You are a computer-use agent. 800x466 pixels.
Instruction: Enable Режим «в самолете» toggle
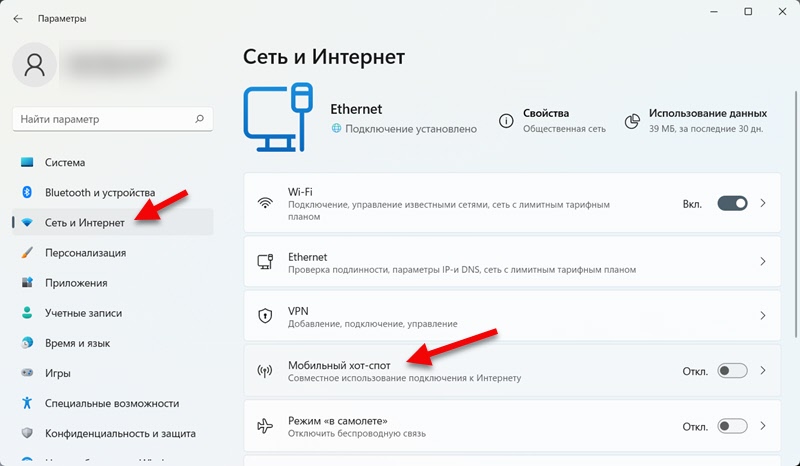tap(732, 427)
